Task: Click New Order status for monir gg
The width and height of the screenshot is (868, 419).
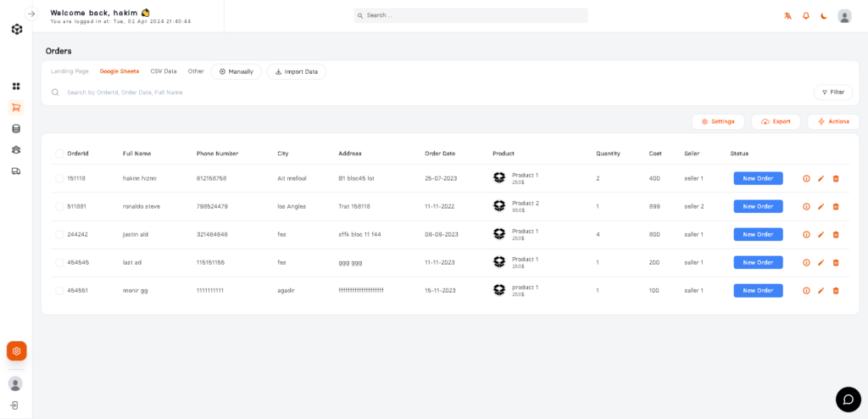Action: pos(758,290)
